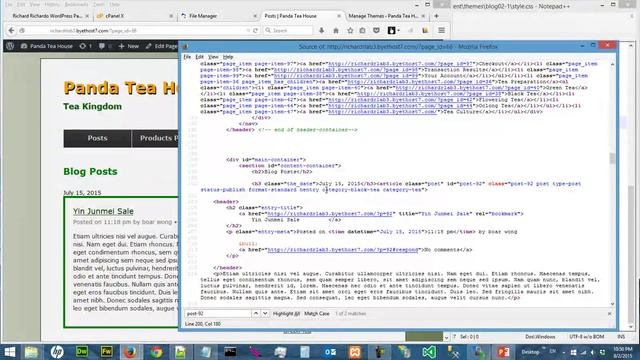640x360 pixels.
Task: Open View menu in source window
Action: (x=213, y=57)
